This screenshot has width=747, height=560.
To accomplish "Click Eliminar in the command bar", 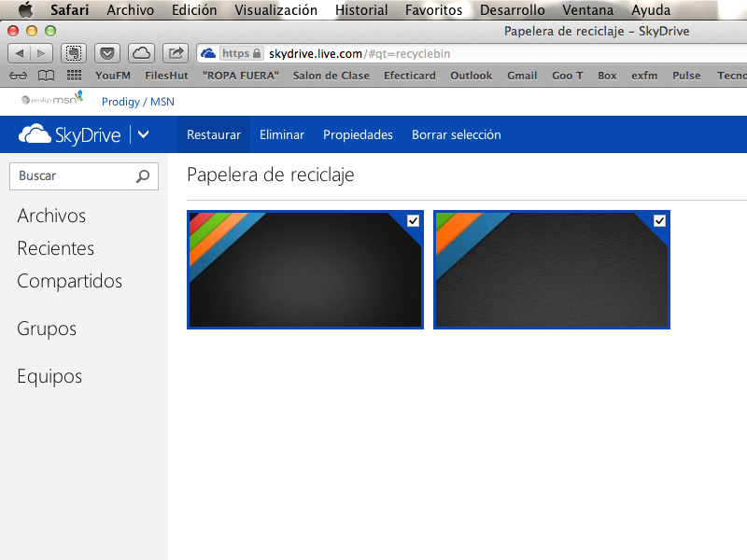I will 282,135.
